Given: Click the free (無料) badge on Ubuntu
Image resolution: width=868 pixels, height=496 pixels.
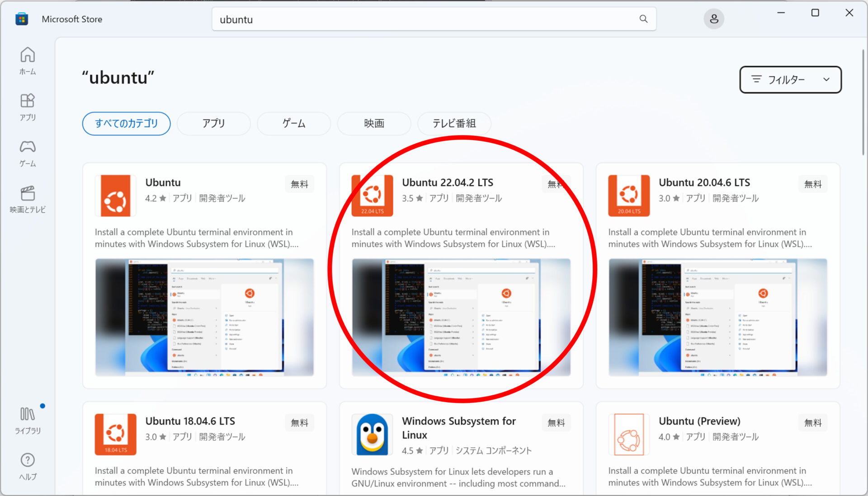Looking at the screenshot, I should pos(299,184).
